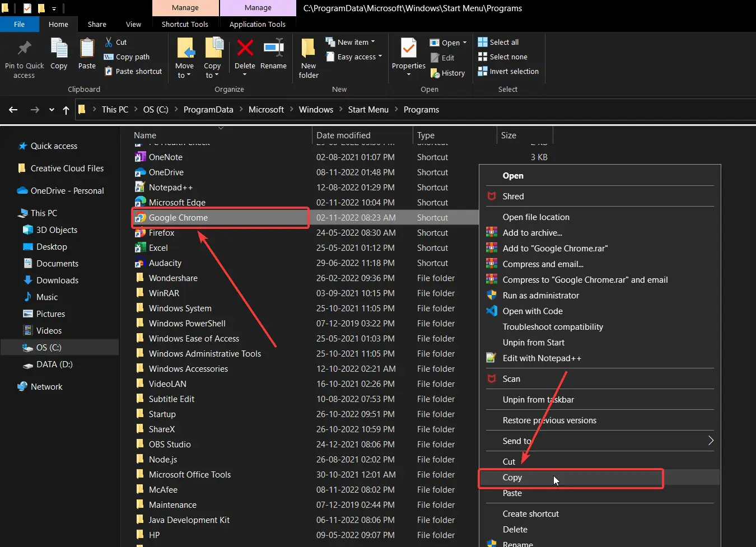Viewport: 756px width, 547px height.
Task: Click the Up one level arrow
Action: click(x=66, y=110)
